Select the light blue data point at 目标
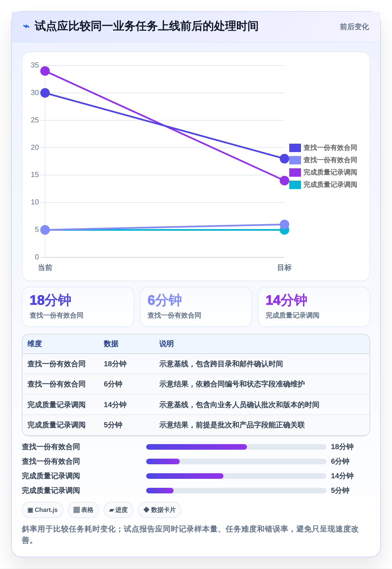Screen dimensions: 392x569 (x=284, y=224)
